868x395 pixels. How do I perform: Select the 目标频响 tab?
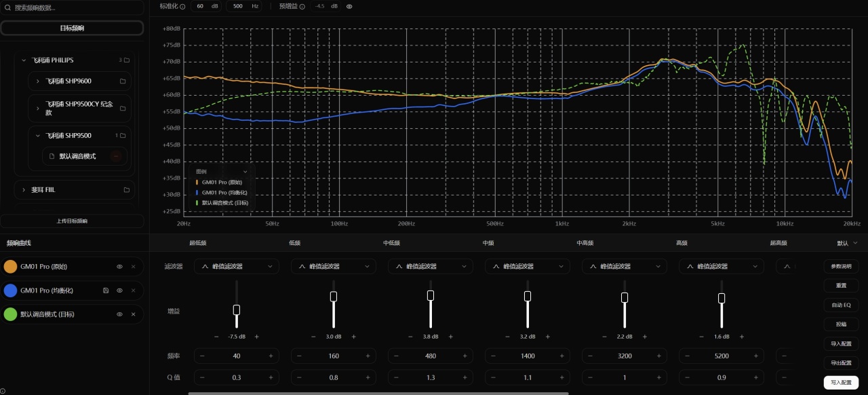[72, 28]
